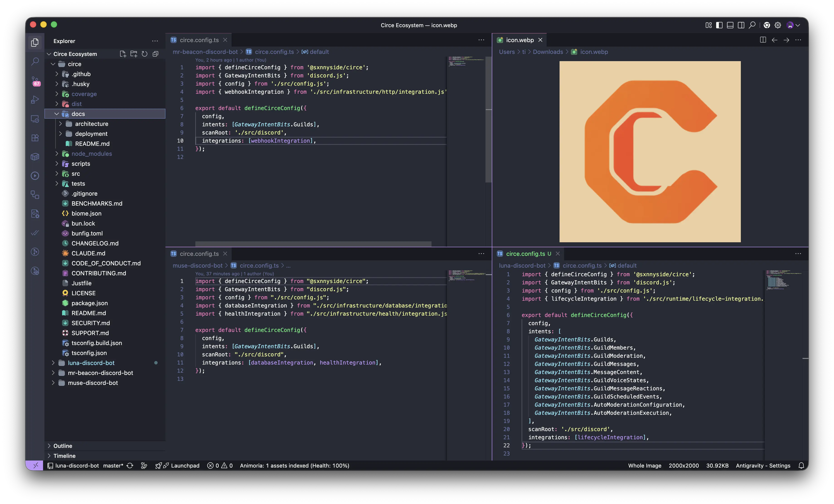Image resolution: width=834 pixels, height=504 pixels.
Task: Open the Search view in activity bar
Action: tap(35, 61)
